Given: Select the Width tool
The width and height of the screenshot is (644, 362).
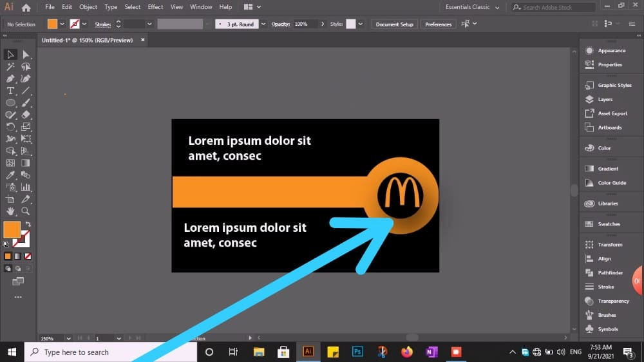Looking at the screenshot, I should (x=10, y=139).
